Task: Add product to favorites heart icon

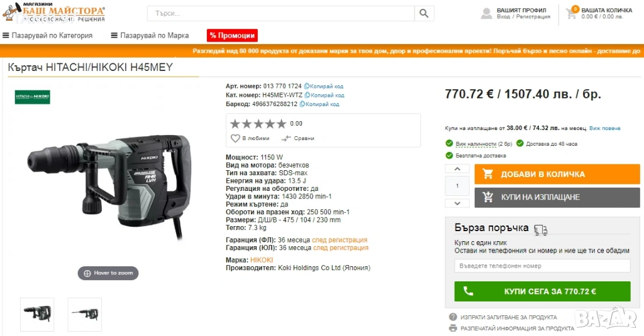Action: [235, 138]
